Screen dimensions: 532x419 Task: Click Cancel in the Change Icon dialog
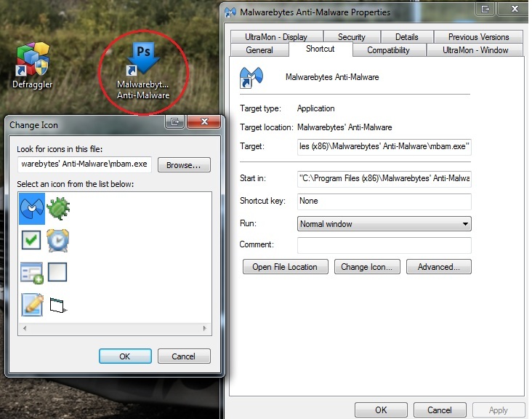pos(184,356)
